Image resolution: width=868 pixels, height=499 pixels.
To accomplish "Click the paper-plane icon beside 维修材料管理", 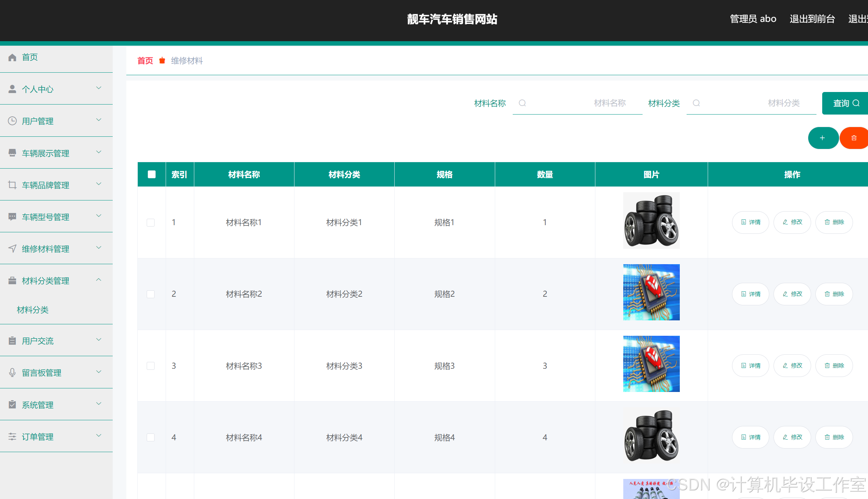I will coord(12,249).
